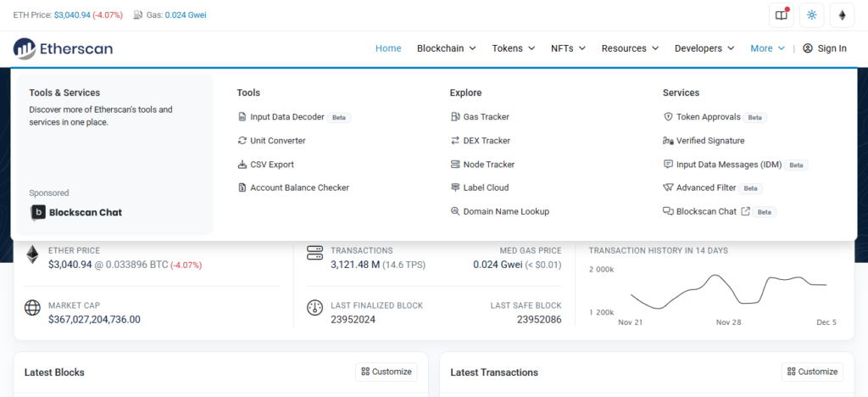Toggle the light/dark theme sun icon
Image resolution: width=868 pixels, height=397 pixels.
click(x=811, y=15)
